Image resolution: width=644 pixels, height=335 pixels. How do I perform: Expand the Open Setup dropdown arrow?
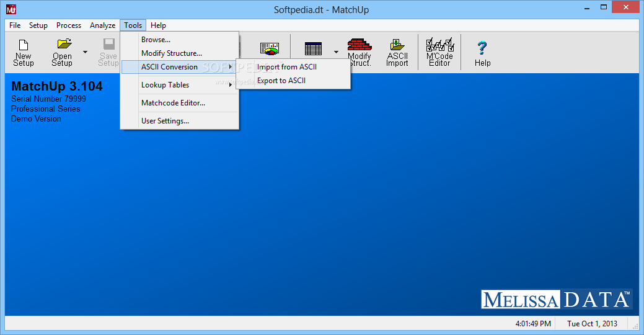(x=85, y=52)
